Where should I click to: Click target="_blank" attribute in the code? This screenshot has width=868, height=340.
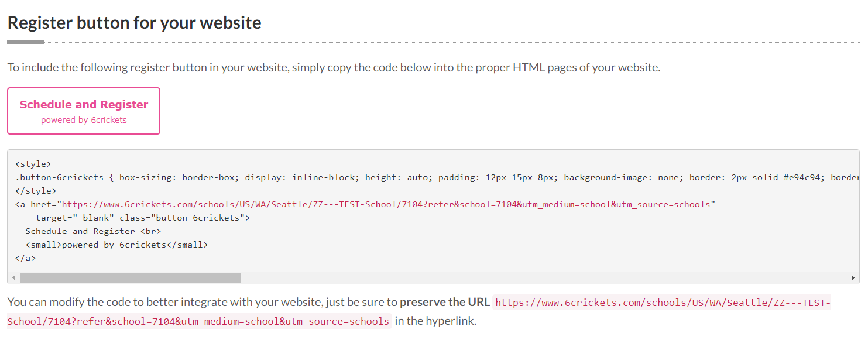coord(75,218)
